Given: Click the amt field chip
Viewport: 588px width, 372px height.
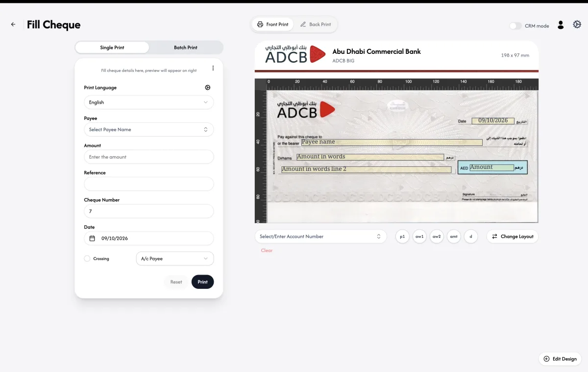Looking at the screenshot, I should point(454,236).
